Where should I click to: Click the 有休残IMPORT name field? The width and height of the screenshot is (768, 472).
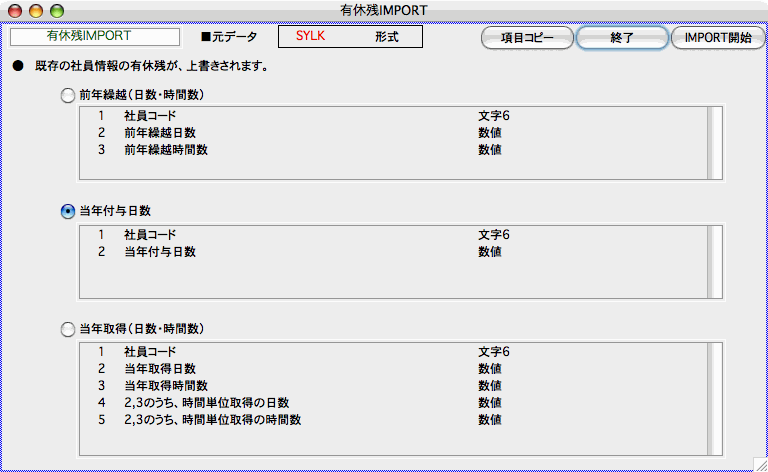click(95, 37)
